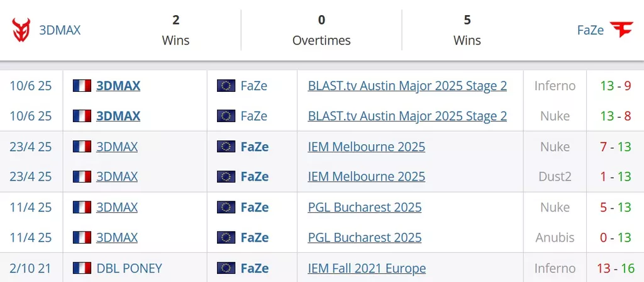Click EU flag in Anubis match row
644x282 pixels.
[226, 237]
